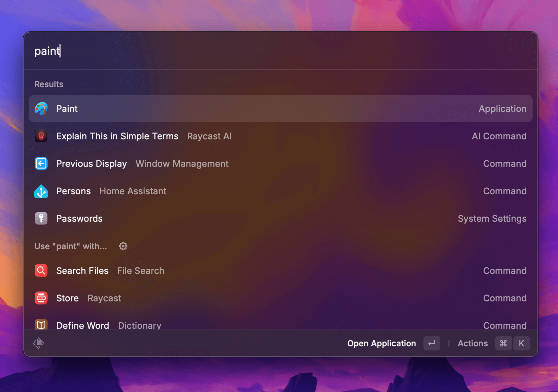Open the Paint application icon

41,108
